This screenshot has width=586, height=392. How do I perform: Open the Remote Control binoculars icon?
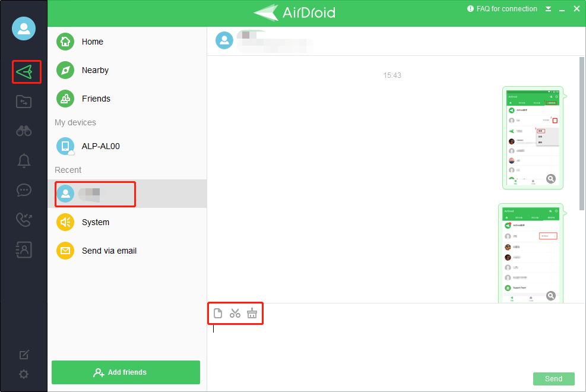24,131
